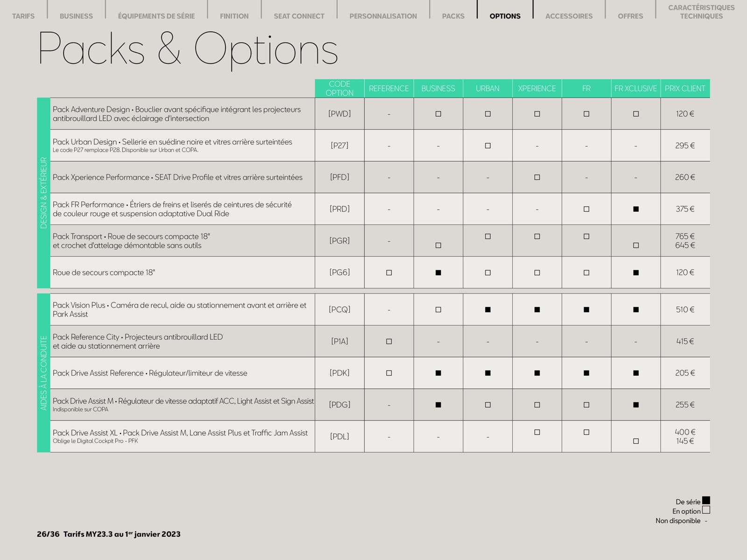
Task: Select the [PDG] option code
Action: 339,405
